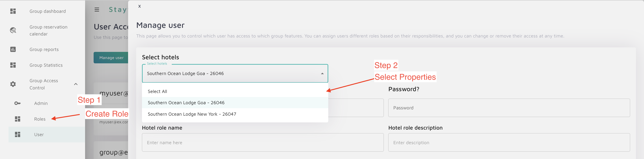The height and width of the screenshot is (159, 644).
Task: Click the Password input field
Action: click(509, 108)
